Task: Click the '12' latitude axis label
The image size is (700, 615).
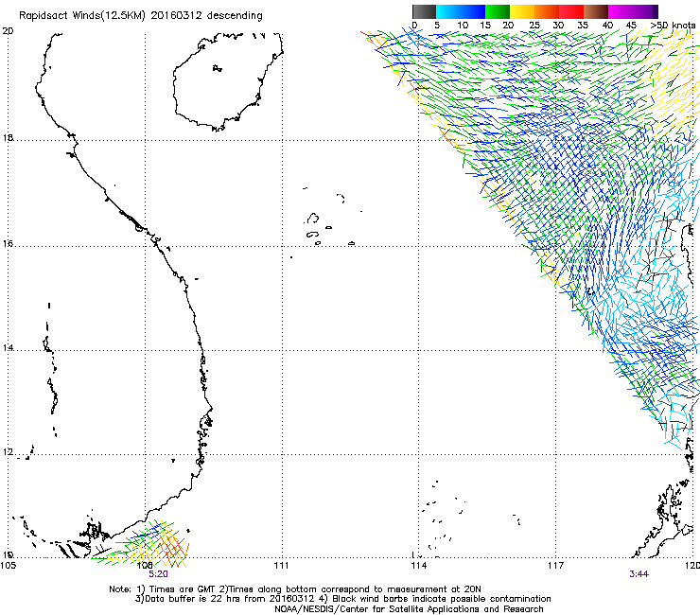Action: pyautogui.click(x=8, y=451)
